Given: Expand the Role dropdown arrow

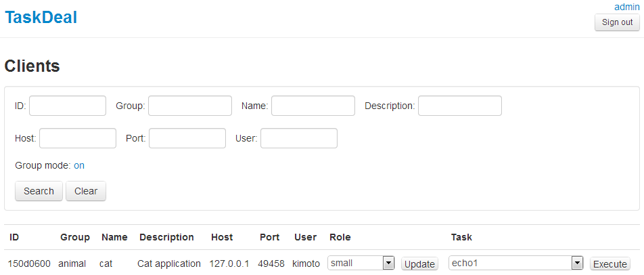Looking at the screenshot, I should click(388, 263).
